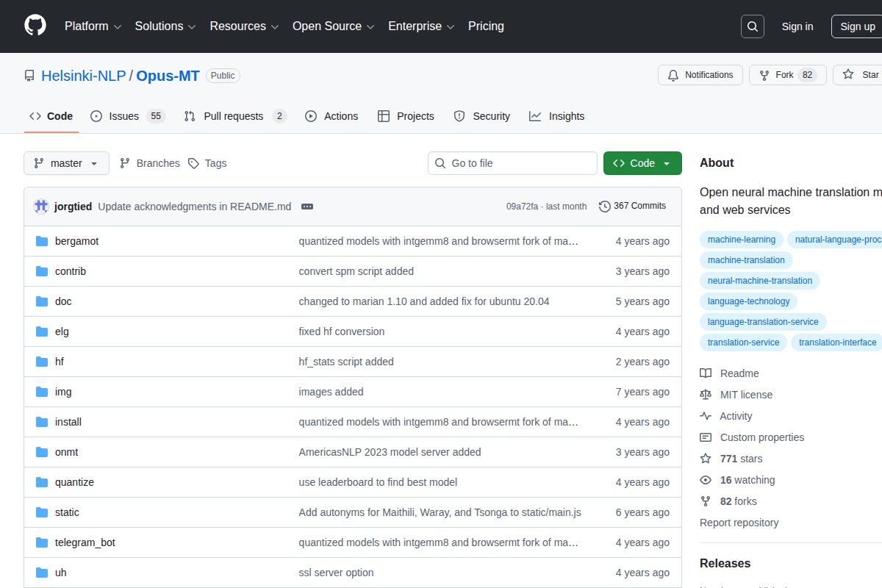Click the Notifications bell button
Screen dimensions: 882x588
pos(700,75)
